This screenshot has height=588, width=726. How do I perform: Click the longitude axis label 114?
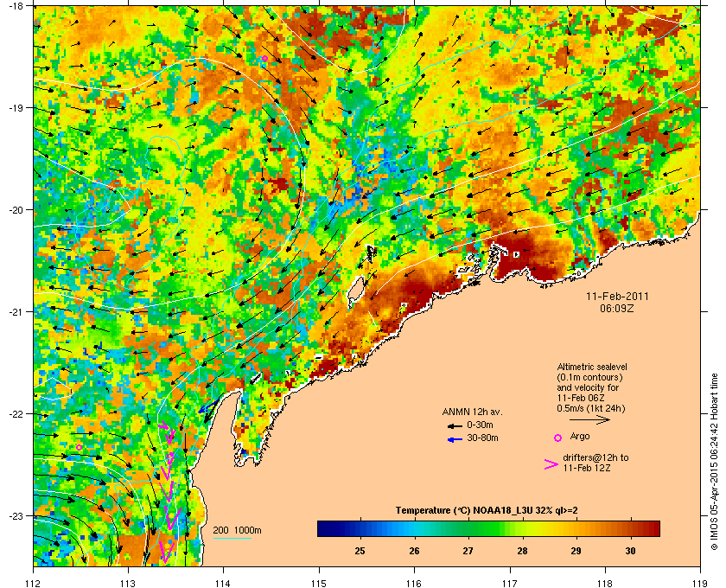click(x=223, y=583)
